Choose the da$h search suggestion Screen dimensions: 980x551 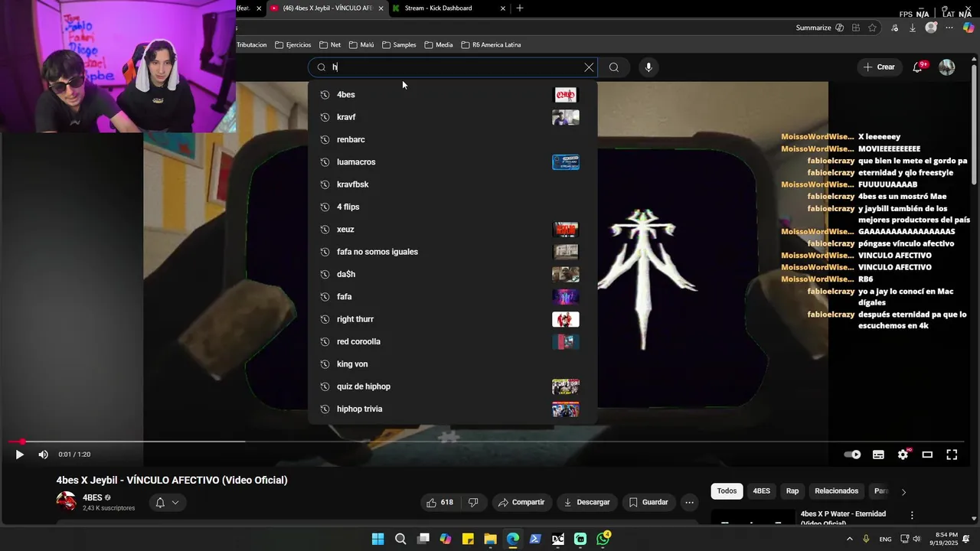[x=452, y=275]
